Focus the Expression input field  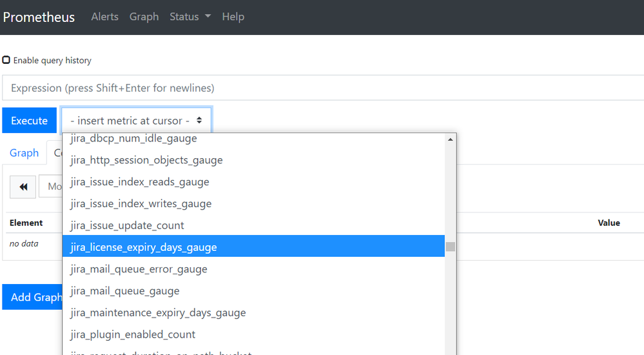point(323,88)
